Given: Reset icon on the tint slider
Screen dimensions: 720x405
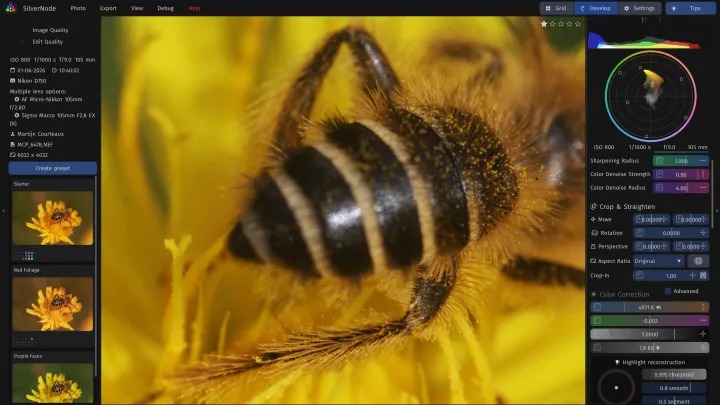Looking at the screenshot, I should [597, 321].
